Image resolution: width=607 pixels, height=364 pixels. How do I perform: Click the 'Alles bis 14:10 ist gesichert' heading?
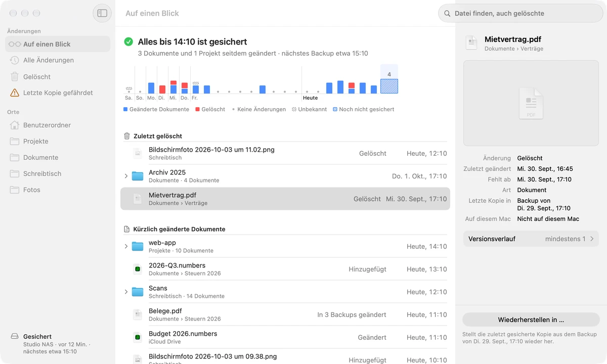[x=192, y=41]
